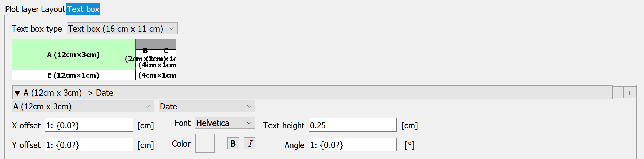Click the Angle input field

click(x=353, y=145)
